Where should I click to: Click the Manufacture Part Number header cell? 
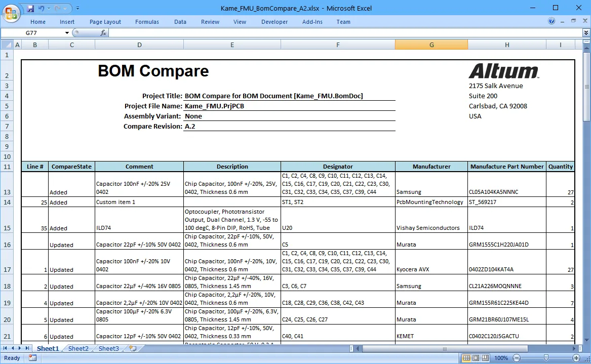[507, 167]
